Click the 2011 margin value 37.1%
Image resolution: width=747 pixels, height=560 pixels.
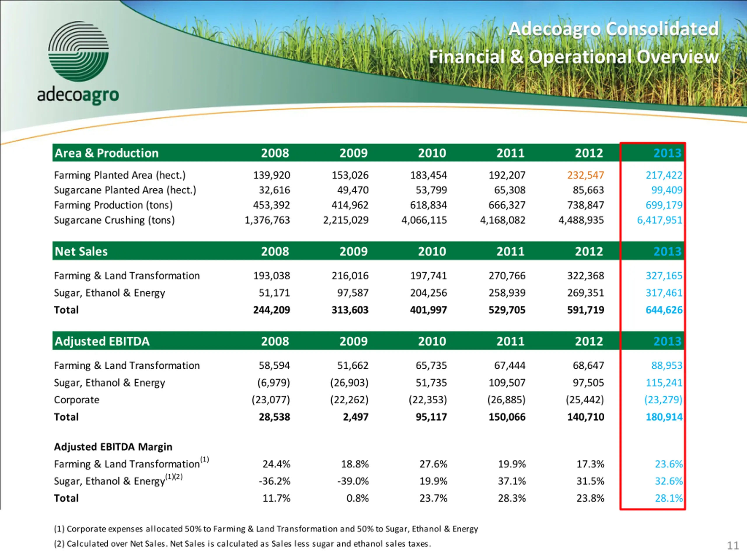point(512,481)
